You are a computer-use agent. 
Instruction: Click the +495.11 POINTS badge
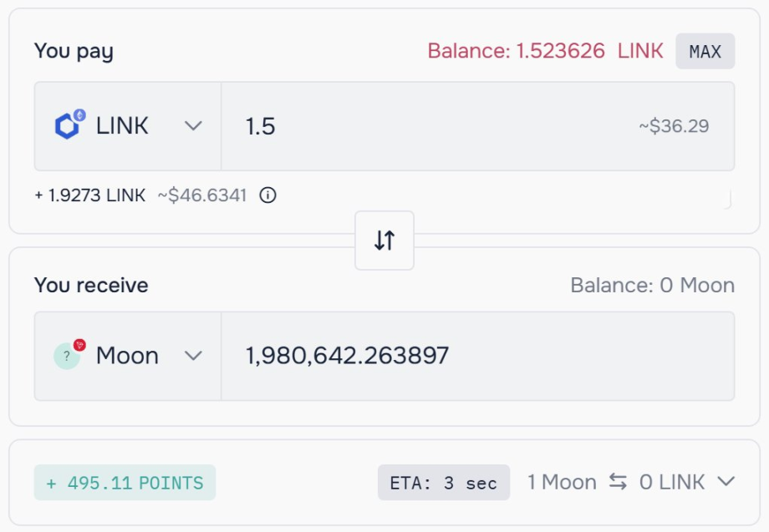tap(125, 483)
